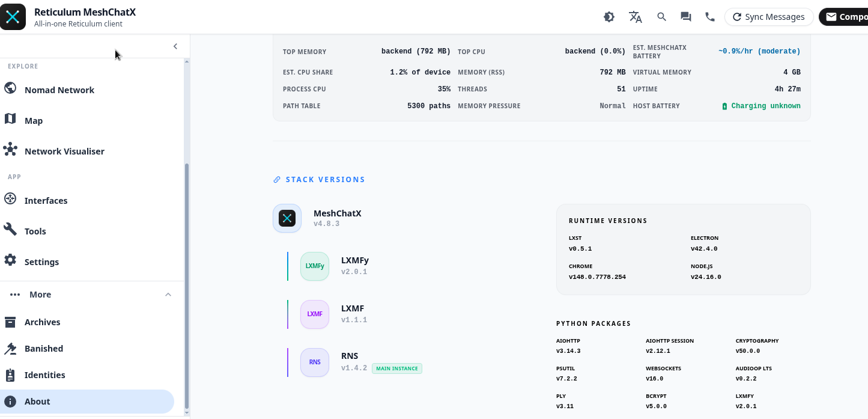Screen dimensions: 868x419
Task: Click the Websockets v16.0 entry
Action: (664, 373)
